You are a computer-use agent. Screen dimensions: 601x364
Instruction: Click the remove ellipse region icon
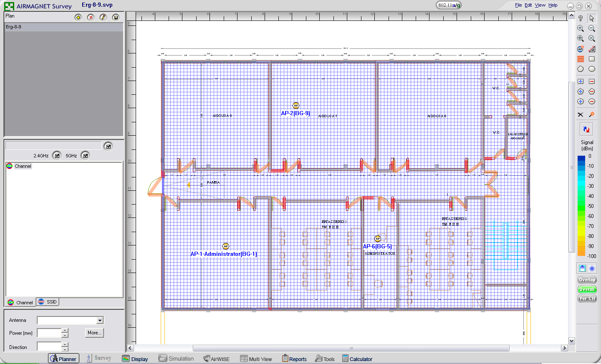click(592, 101)
